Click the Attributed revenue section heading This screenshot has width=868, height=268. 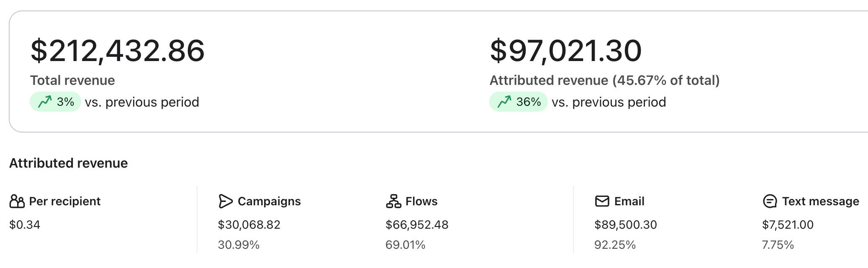(69, 163)
